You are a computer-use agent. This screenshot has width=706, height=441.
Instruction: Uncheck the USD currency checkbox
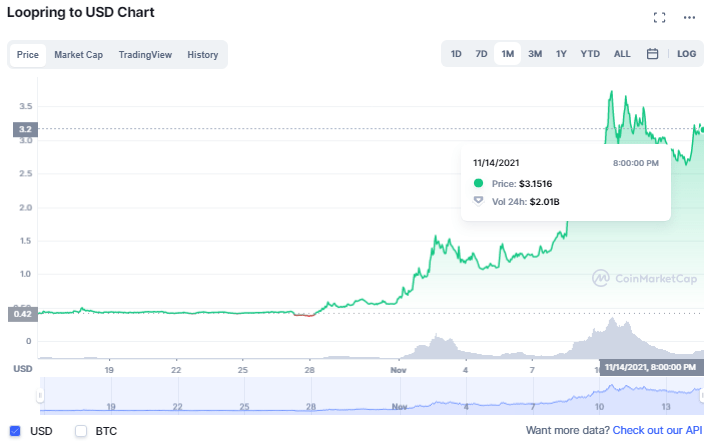pos(15,431)
